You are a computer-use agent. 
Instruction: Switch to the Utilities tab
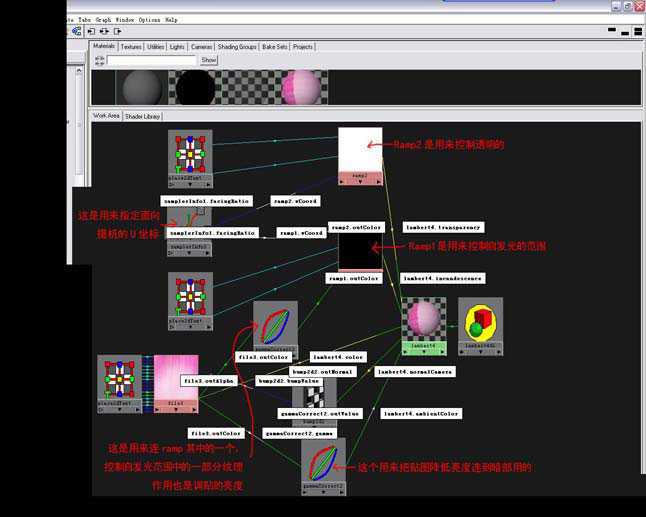click(156, 47)
